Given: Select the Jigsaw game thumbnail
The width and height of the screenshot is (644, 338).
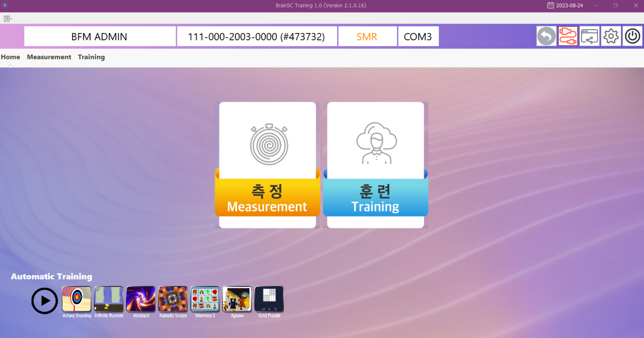Looking at the screenshot, I should pos(237,299).
